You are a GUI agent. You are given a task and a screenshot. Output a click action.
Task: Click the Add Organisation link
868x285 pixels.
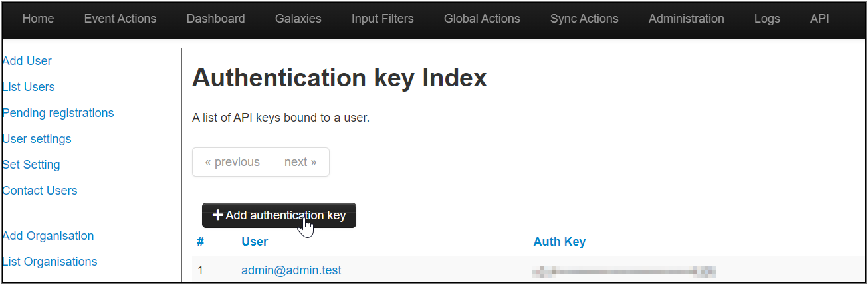(49, 236)
